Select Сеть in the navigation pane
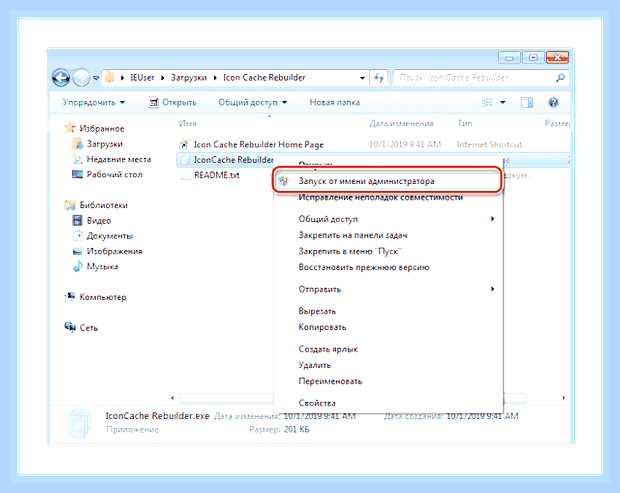 (89, 328)
